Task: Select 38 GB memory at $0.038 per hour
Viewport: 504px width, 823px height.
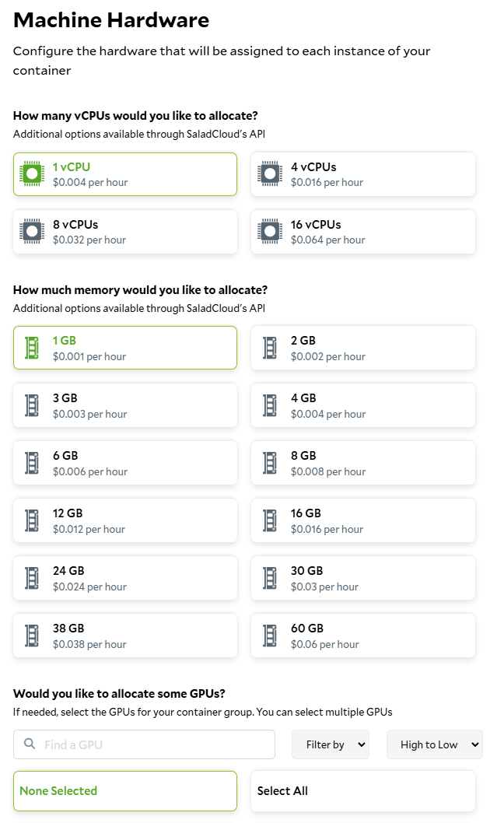Action: (x=125, y=636)
